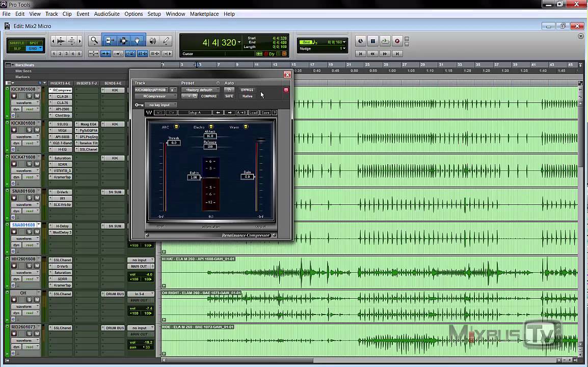Click the plugin red target button
Image resolution: width=588 pixels, height=367 pixels.
point(286,90)
